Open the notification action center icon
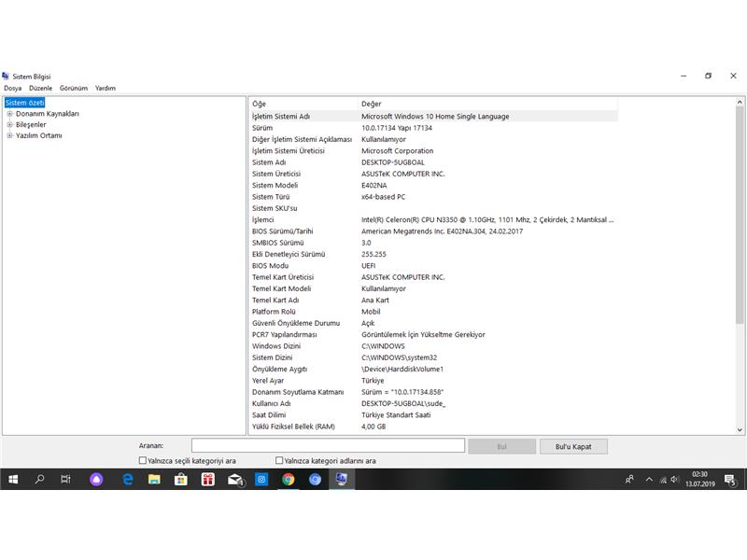747x560 pixels. (732, 480)
